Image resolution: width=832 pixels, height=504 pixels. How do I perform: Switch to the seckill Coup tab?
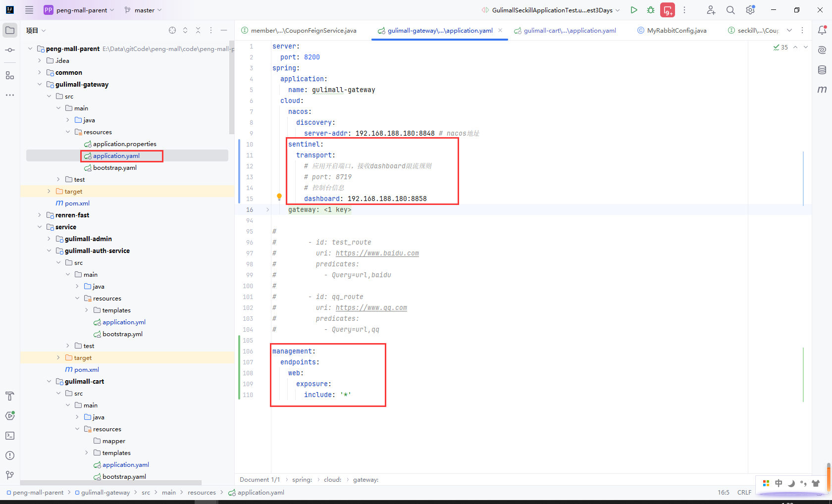pyautogui.click(x=753, y=30)
